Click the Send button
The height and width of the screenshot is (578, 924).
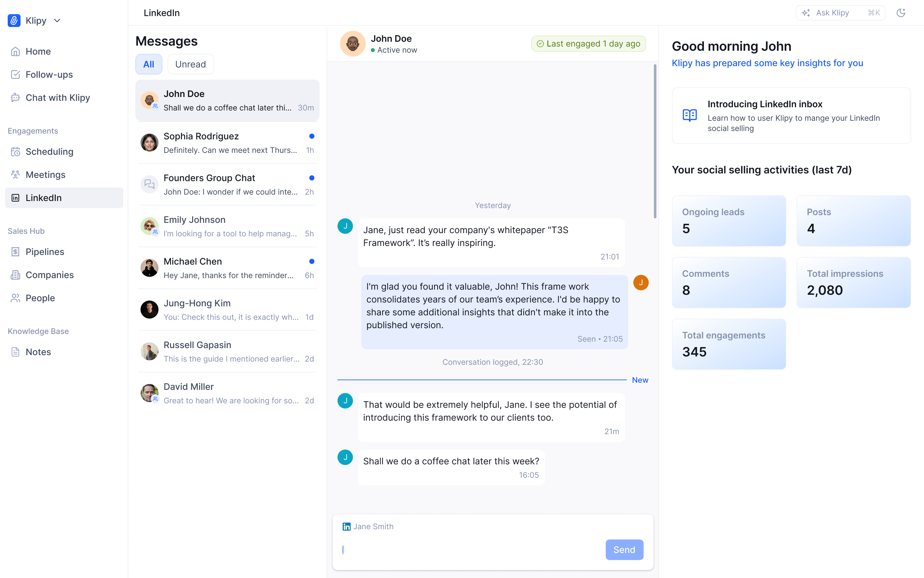tap(624, 550)
